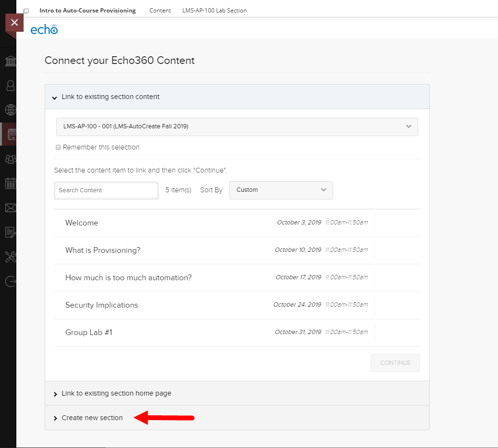Expand Create new section
Image resolution: width=498 pixels, height=448 pixels.
237,418
